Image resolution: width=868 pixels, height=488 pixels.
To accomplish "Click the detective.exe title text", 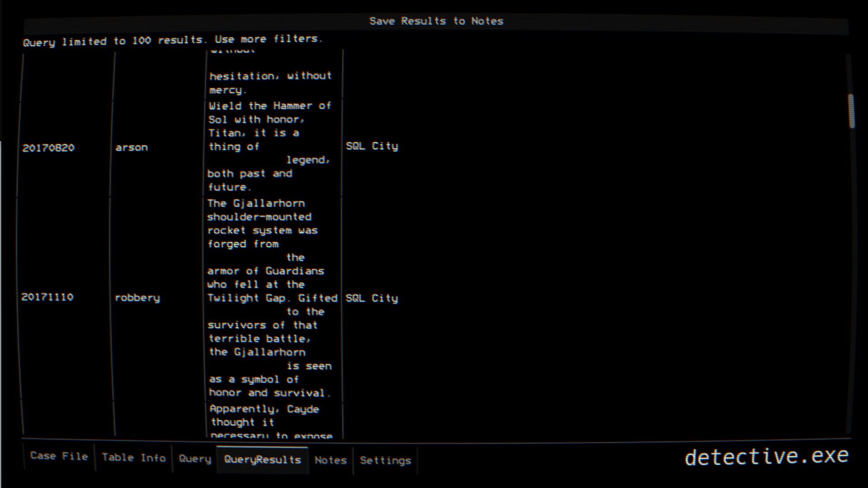I will [x=767, y=456].
